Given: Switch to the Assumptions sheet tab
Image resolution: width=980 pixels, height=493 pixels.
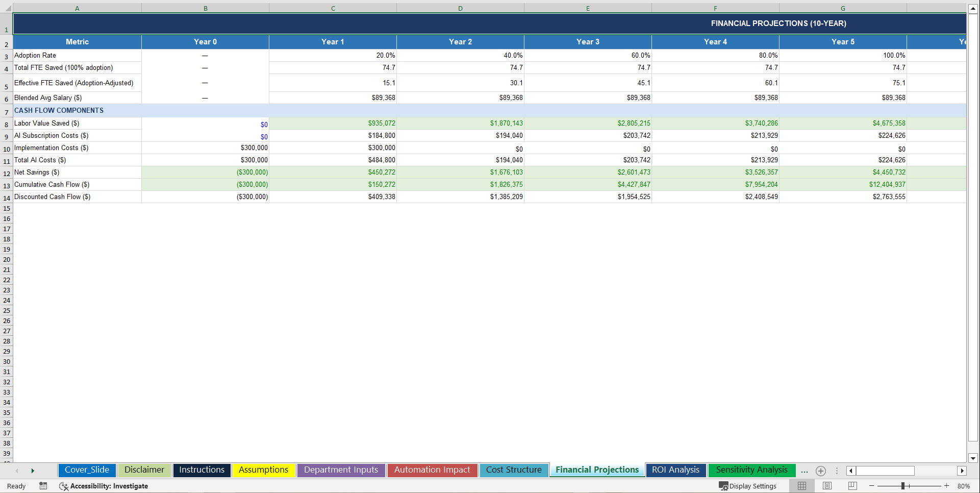Looking at the screenshot, I should point(264,470).
